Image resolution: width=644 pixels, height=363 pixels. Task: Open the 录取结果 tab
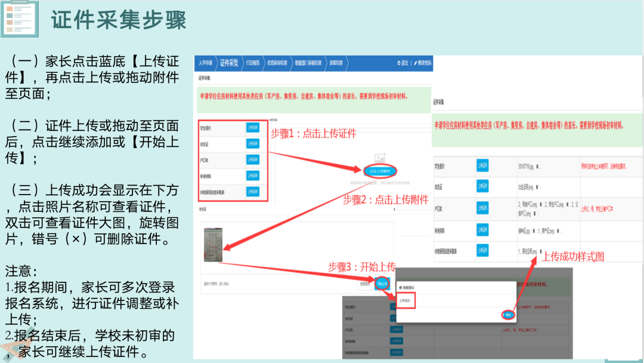336,63
